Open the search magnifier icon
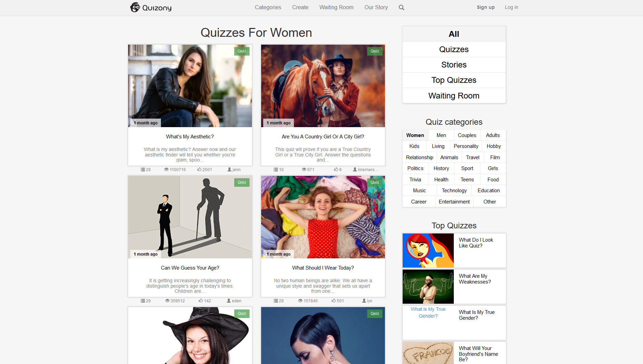643x364 pixels. pos(401,7)
